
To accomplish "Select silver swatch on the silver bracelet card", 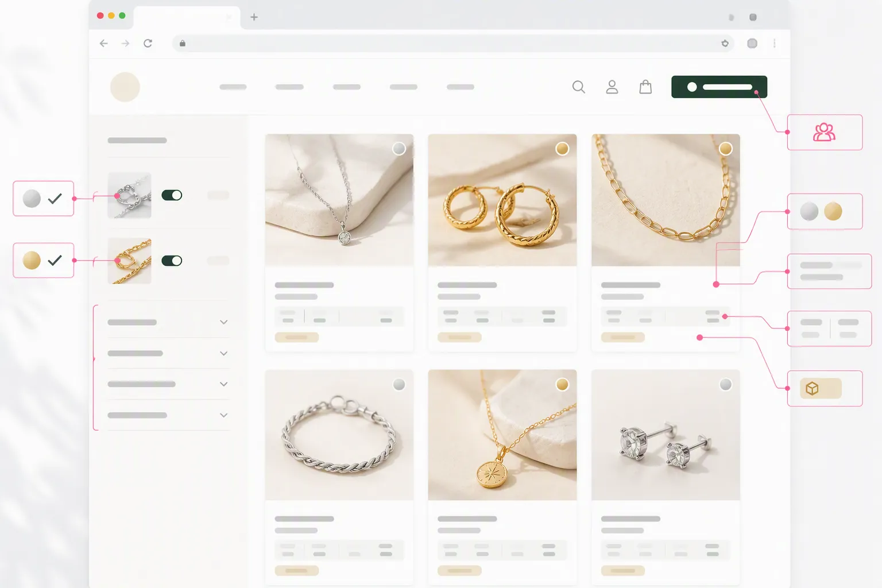I will (x=399, y=384).
